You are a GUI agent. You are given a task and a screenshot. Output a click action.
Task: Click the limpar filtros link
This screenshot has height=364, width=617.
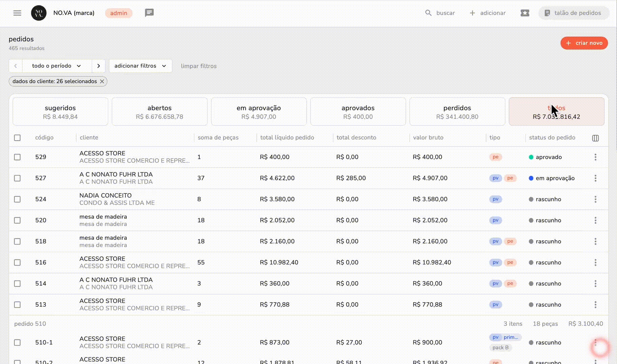click(x=199, y=66)
